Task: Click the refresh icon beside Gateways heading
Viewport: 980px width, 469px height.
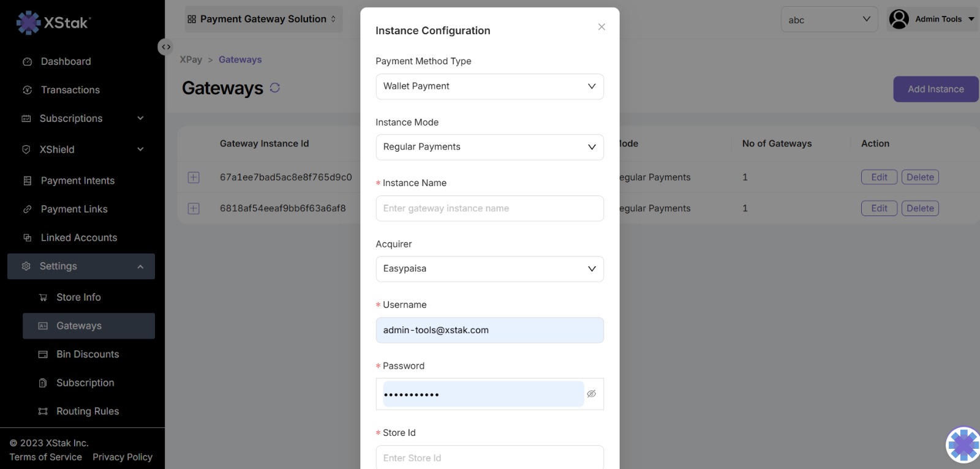Action: [x=275, y=88]
